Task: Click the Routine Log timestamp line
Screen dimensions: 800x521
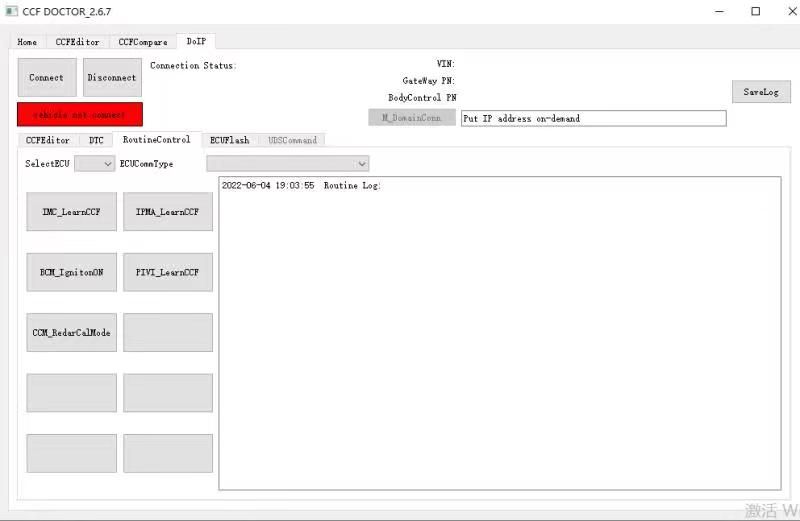Action: click(301, 186)
